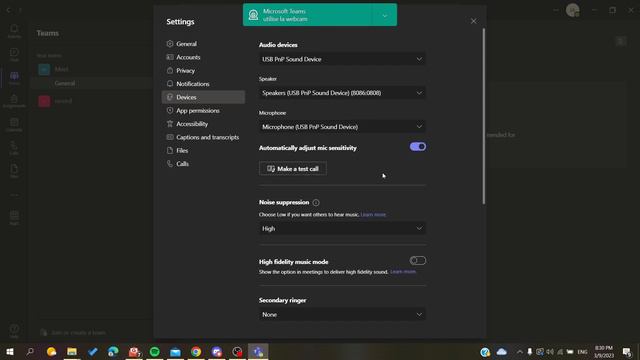Close the Settings dialog
The height and width of the screenshot is (360, 640).
click(473, 21)
